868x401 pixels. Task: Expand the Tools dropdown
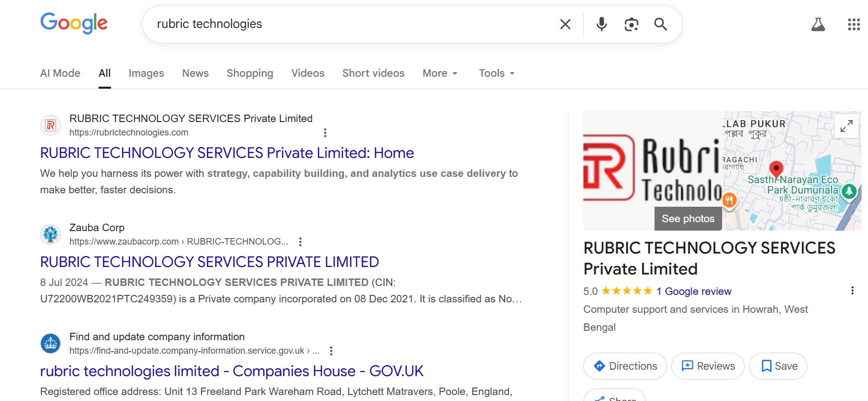497,73
